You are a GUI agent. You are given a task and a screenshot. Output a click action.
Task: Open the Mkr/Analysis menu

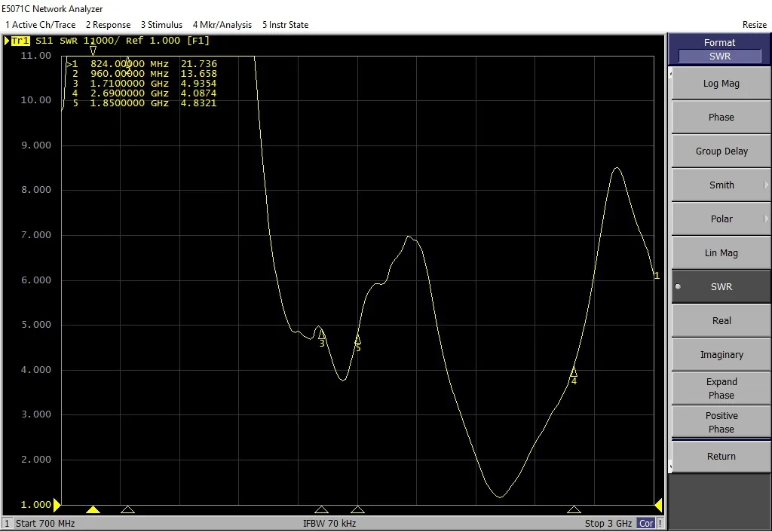(x=222, y=25)
